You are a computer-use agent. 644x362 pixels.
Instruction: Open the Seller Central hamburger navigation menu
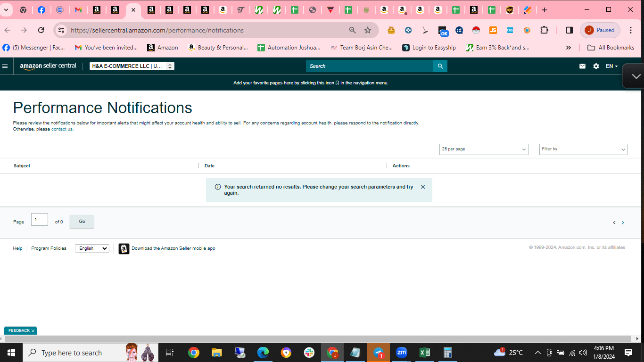(x=5, y=66)
